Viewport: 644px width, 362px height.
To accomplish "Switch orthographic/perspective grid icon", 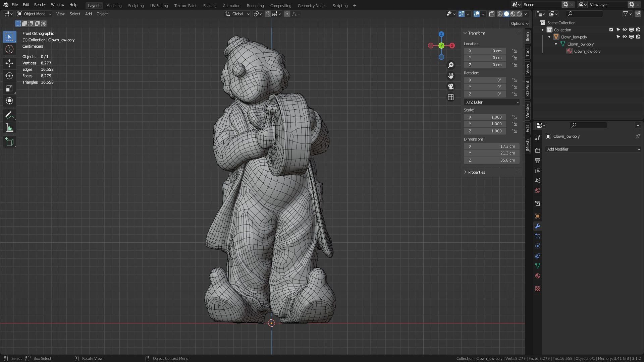I will tap(451, 97).
